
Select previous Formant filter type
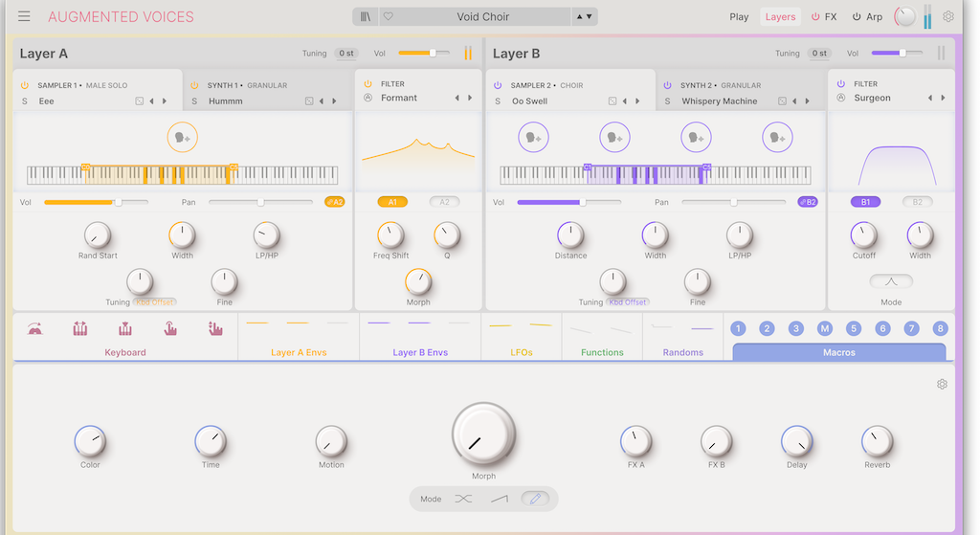[457, 98]
